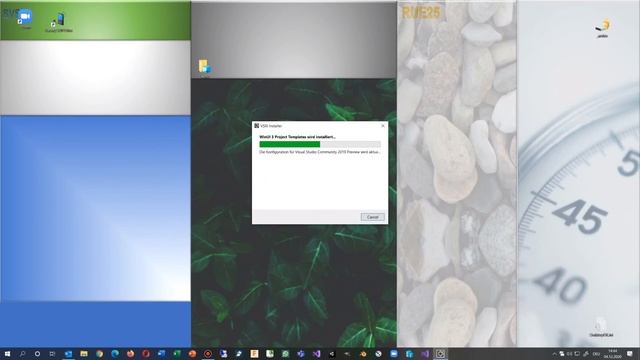Open taskbar Search
640x360 pixels.
click(x=22, y=354)
